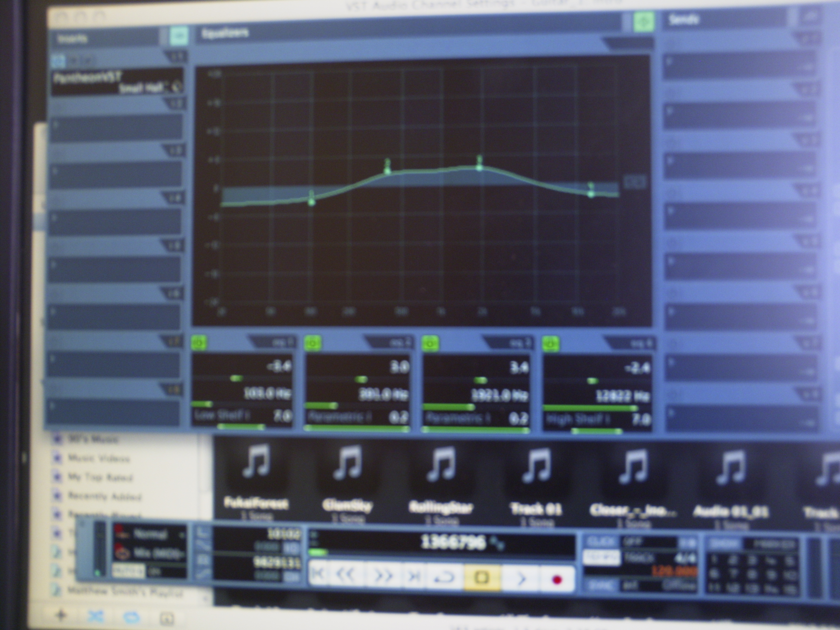Toggle the Equalizers bypass button
840x630 pixels.
644,22
